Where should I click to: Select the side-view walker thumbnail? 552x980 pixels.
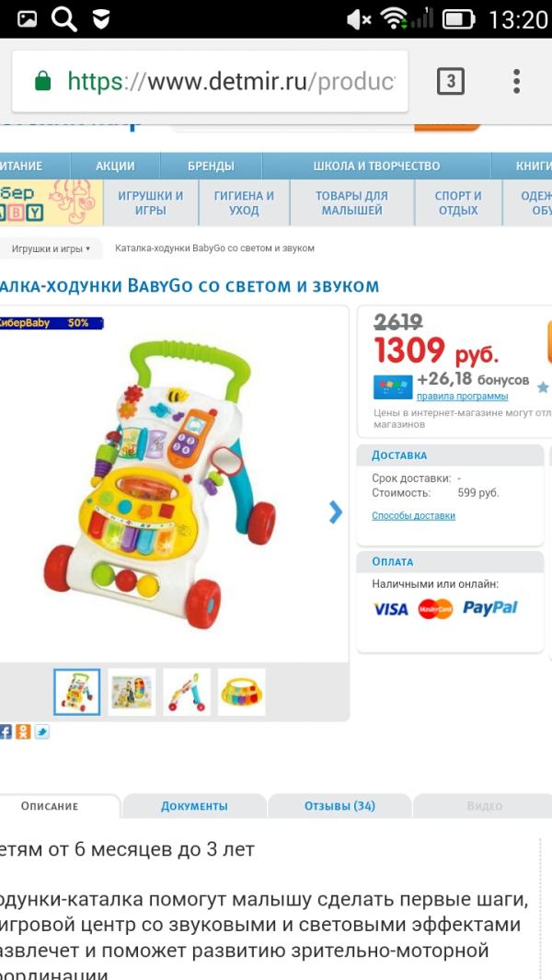pyautogui.click(x=186, y=693)
